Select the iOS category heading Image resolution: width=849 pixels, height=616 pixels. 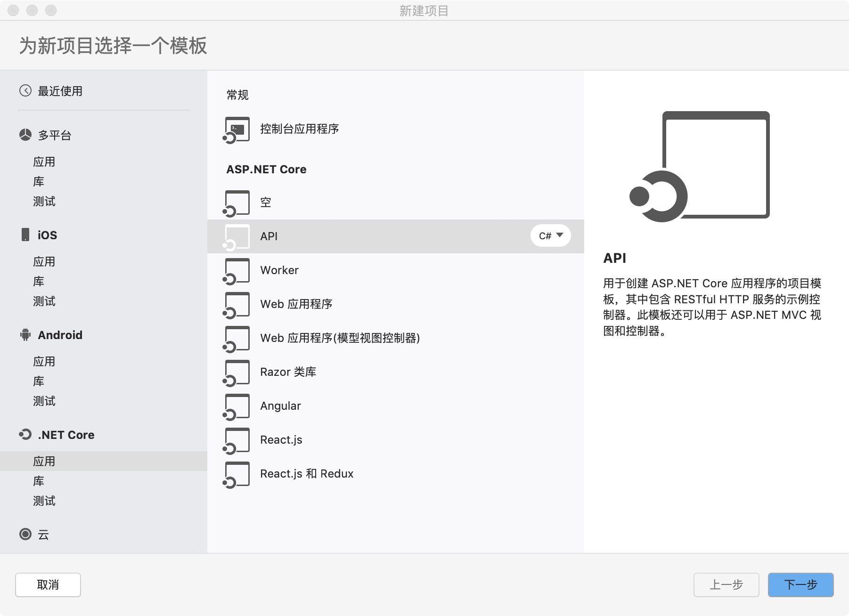pos(47,235)
